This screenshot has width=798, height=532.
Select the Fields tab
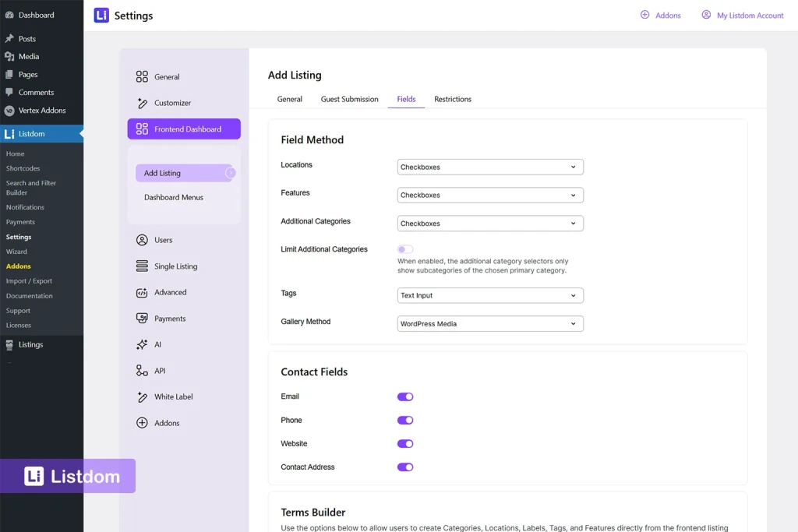coord(406,99)
